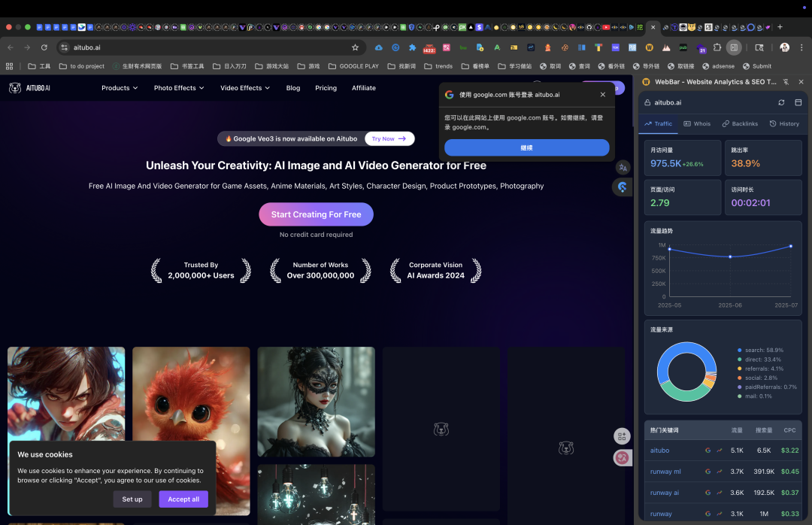Click the Aitubo bear logo in header
The width and height of the screenshot is (812, 525).
pos(15,88)
